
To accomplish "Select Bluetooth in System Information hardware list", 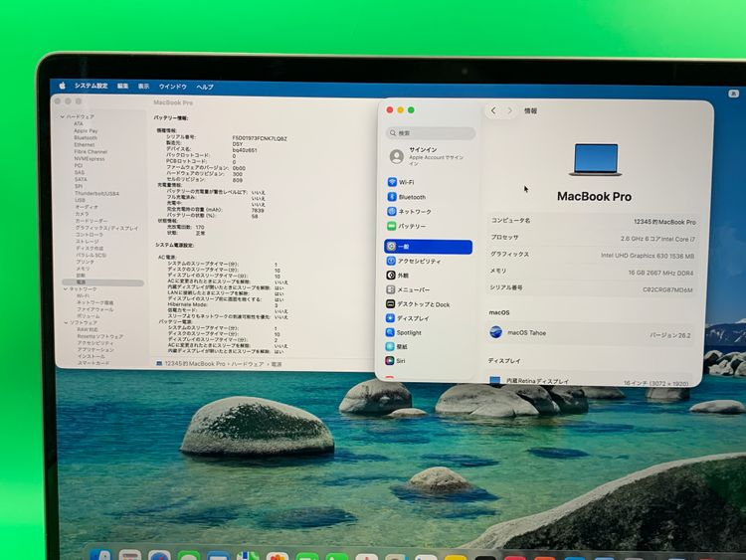I will click(x=86, y=137).
